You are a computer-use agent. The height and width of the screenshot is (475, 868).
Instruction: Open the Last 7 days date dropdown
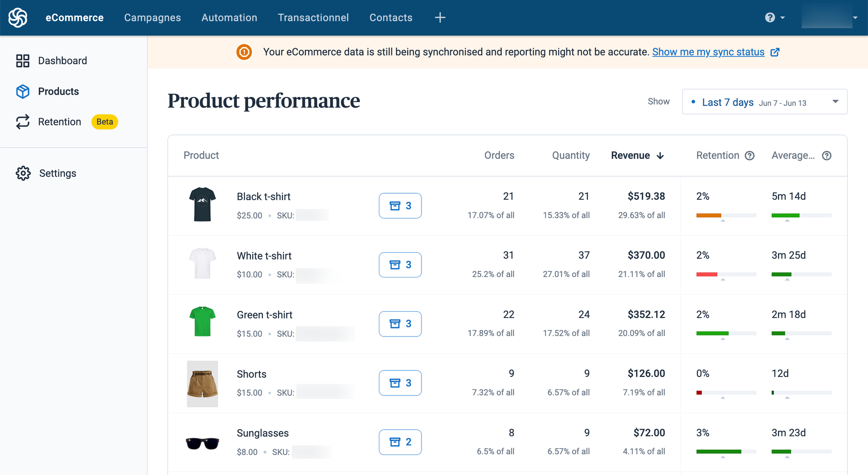764,102
